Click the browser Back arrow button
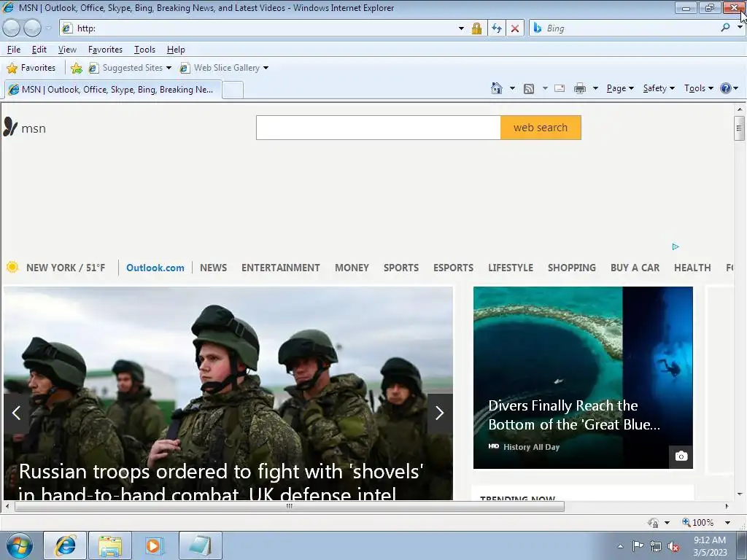Screen dimensions: 747x560 12,28
